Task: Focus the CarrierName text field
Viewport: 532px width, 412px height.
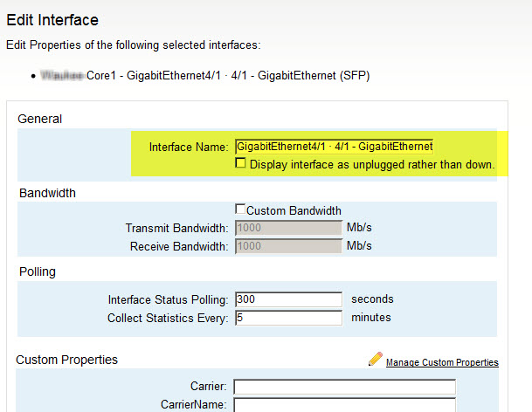Action: 344,404
